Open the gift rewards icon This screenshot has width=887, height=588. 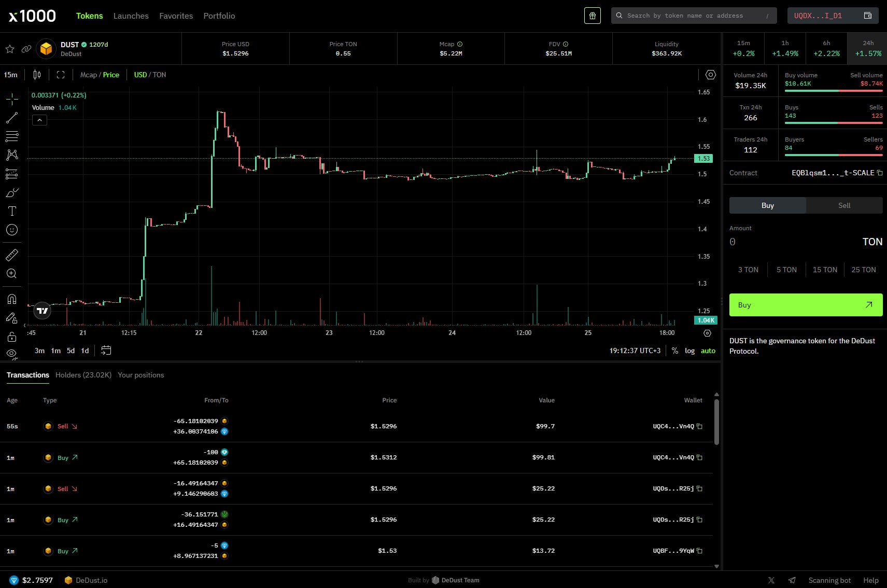592,16
